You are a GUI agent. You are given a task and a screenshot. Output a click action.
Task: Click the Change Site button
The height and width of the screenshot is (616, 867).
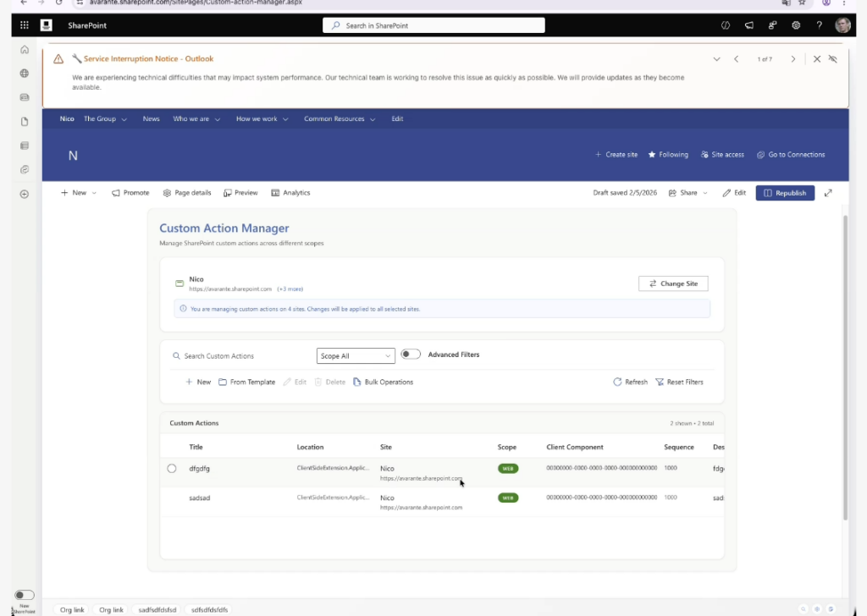673,283
